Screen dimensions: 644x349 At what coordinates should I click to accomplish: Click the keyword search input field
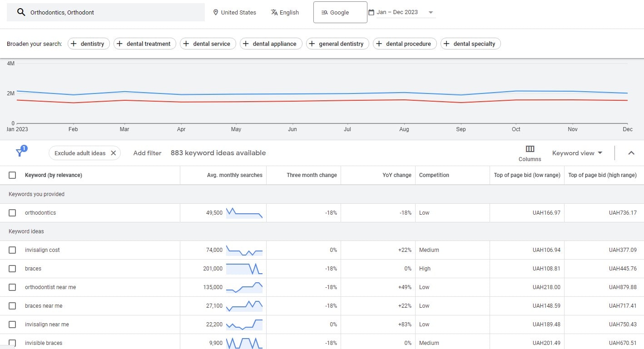click(x=105, y=12)
